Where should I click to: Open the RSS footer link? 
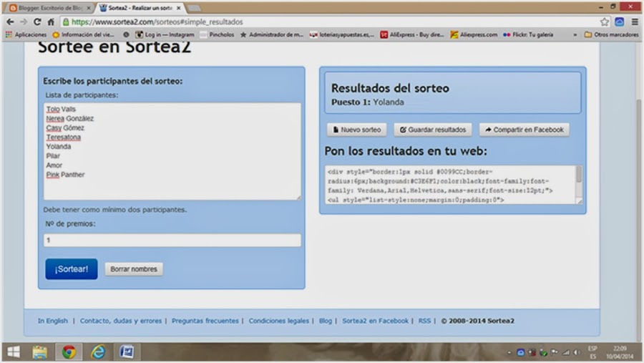click(x=424, y=321)
